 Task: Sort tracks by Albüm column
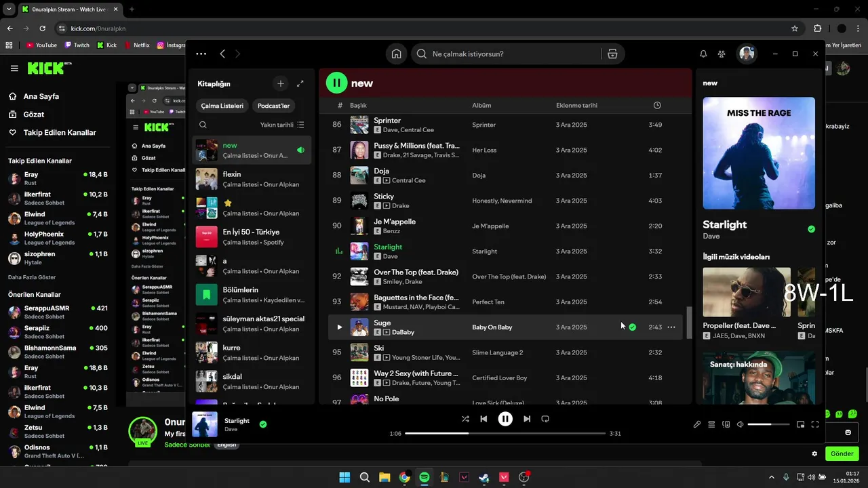coord(481,105)
